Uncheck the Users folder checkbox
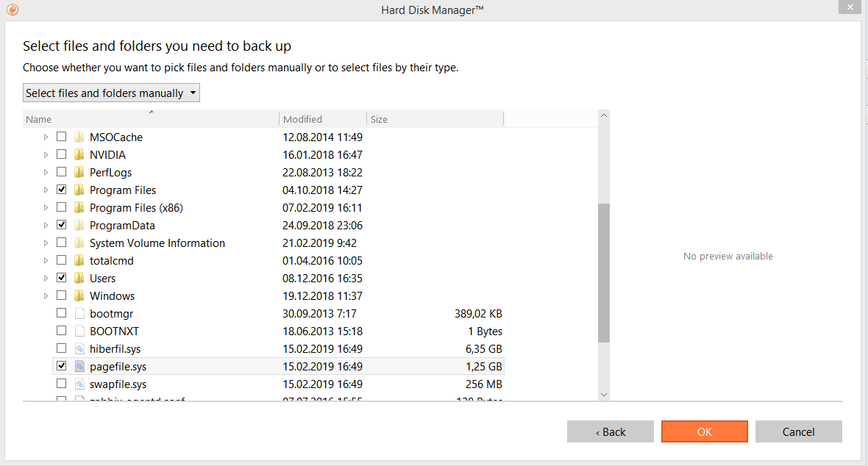The image size is (868, 466). tap(61, 278)
